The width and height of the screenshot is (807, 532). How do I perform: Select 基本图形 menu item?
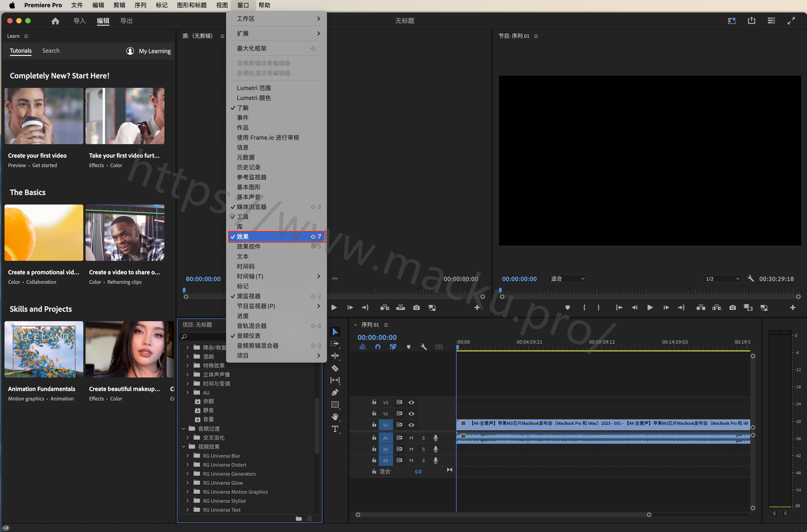pos(277,187)
